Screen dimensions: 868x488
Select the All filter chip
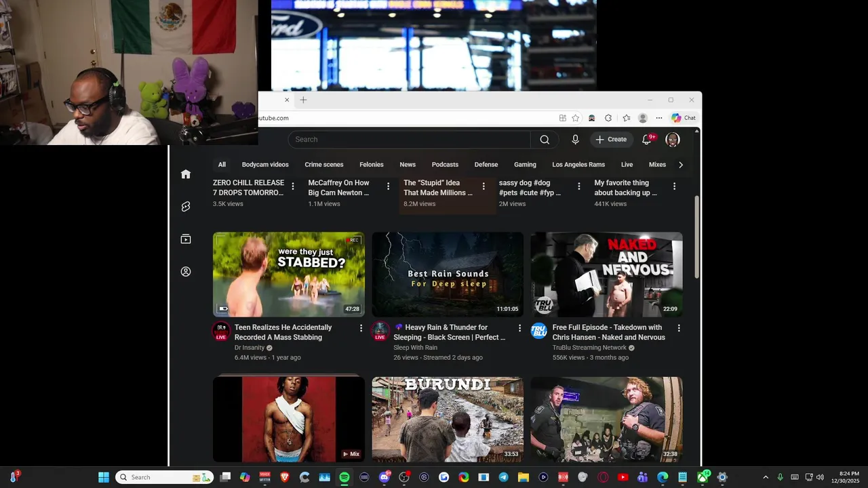point(222,165)
